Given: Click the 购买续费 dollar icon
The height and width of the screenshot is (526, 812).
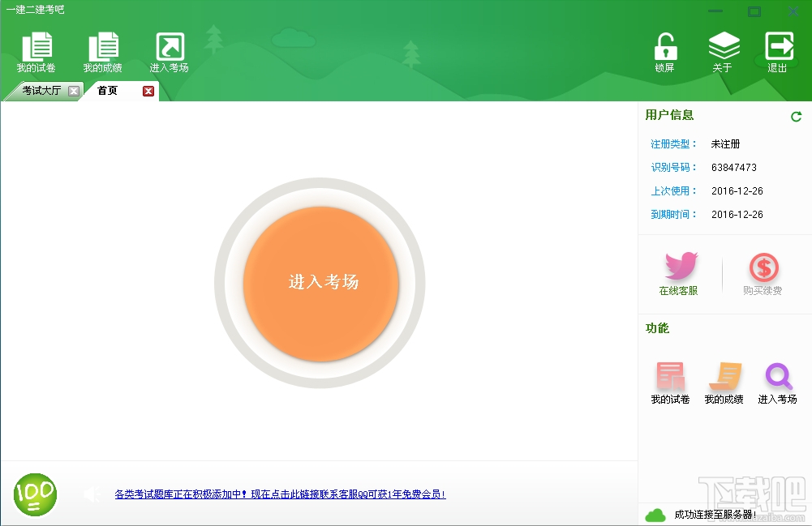Looking at the screenshot, I should [763, 274].
